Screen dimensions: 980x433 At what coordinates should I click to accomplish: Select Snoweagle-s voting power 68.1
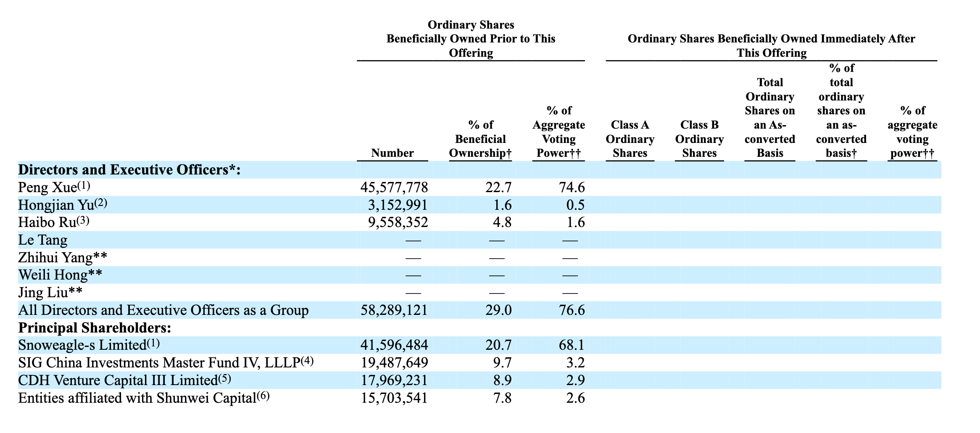pyautogui.click(x=572, y=345)
